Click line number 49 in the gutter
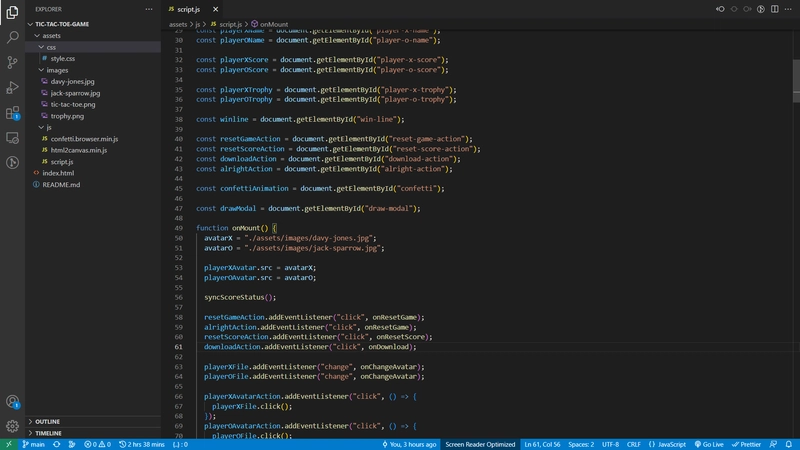Screen dimensions: 800x450 [178, 228]
